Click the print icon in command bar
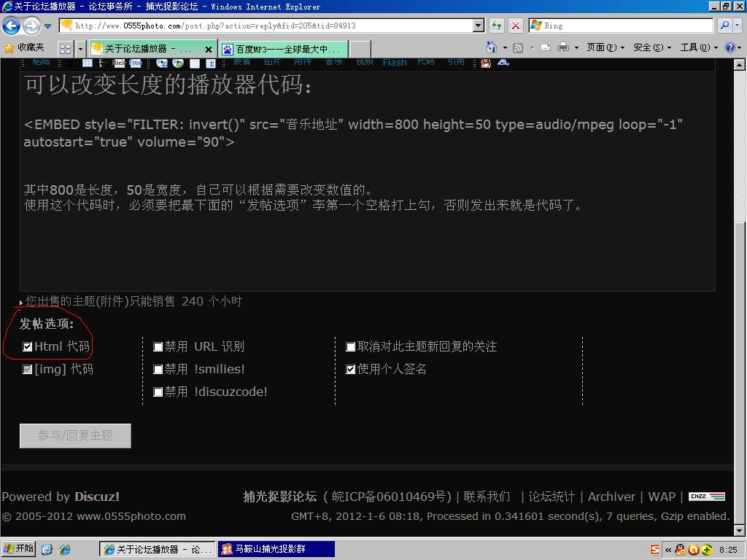This screenshot has width=747, height=560. [x=562, y=47]
